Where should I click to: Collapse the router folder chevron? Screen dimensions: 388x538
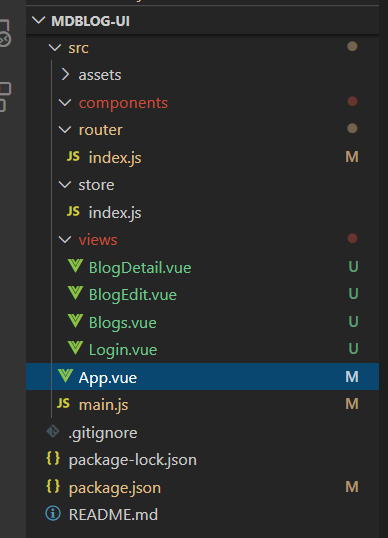65,130
